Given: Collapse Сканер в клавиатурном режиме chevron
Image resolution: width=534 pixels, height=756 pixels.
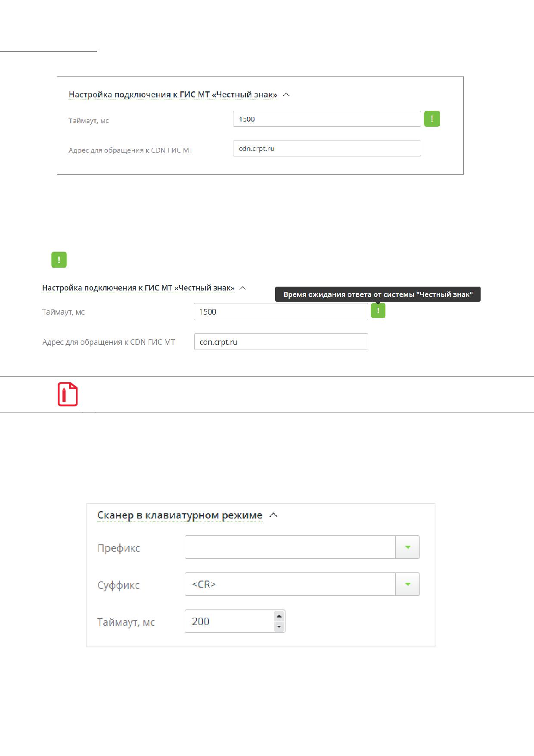Looking at the screenshot, I should [x=273, y=515].
